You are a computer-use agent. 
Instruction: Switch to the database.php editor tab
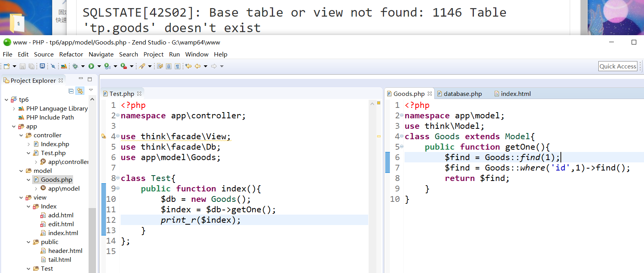[x=462, y=94]
